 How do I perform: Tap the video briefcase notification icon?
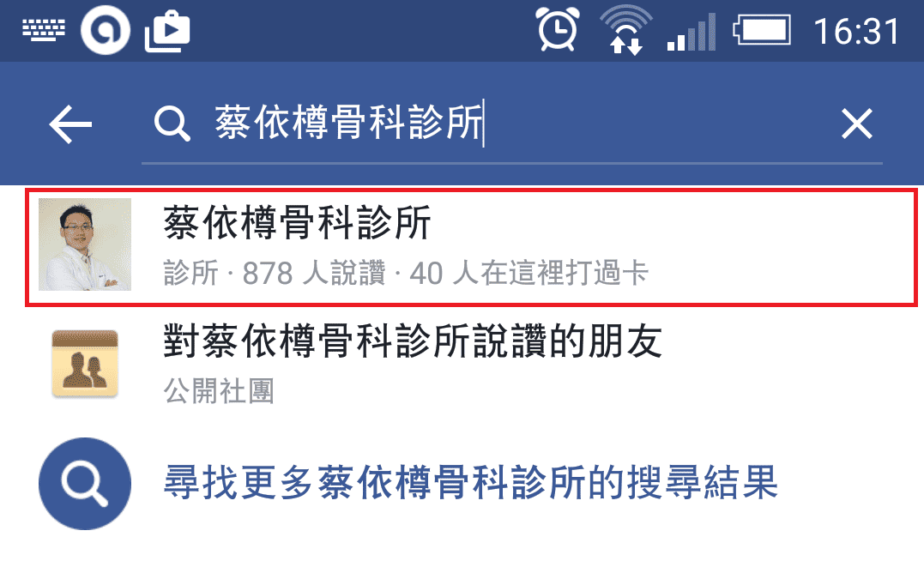click(167, 31)
